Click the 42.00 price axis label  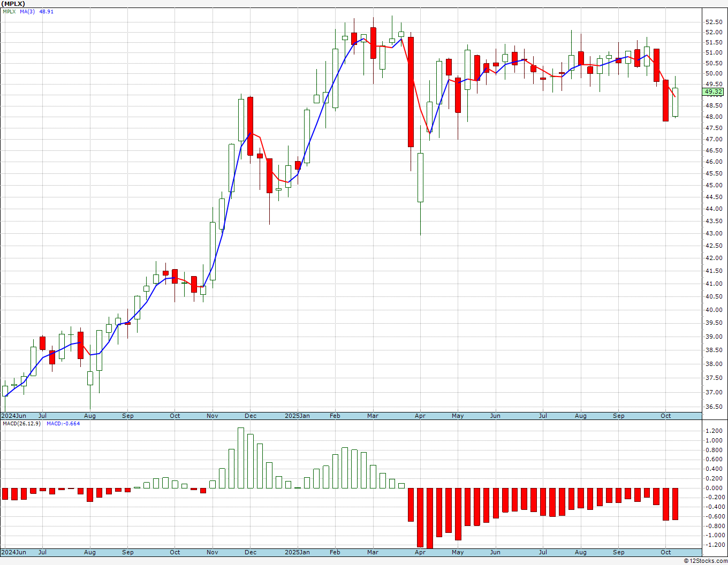(x=714, y=258)
